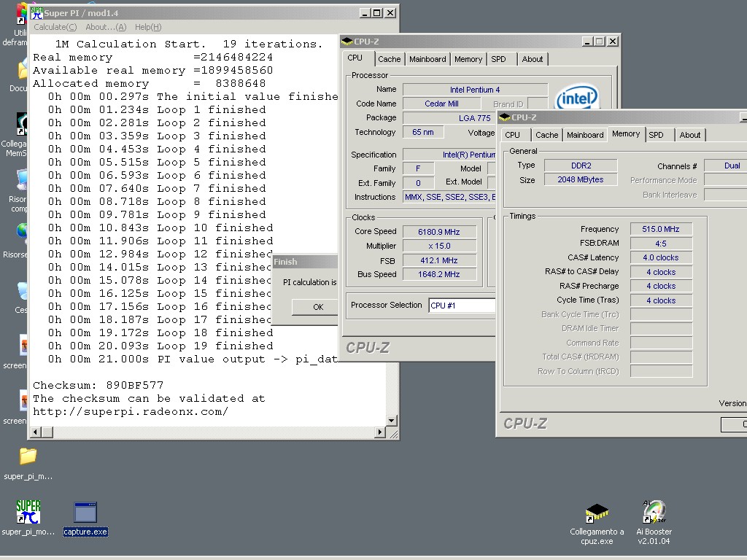Click the memory Frequency value 515.0 MHz
The image size is (747, 560).
click(661, 229)
